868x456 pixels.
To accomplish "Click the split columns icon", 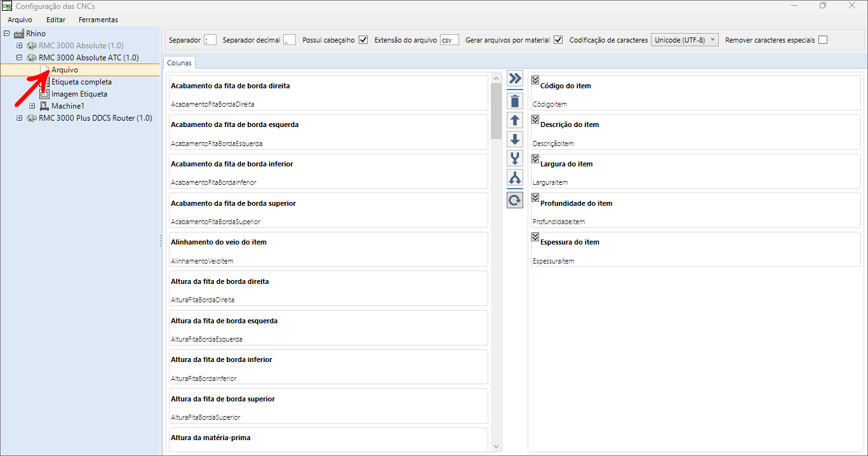I will pyautogui.click(x=515, y=177).
